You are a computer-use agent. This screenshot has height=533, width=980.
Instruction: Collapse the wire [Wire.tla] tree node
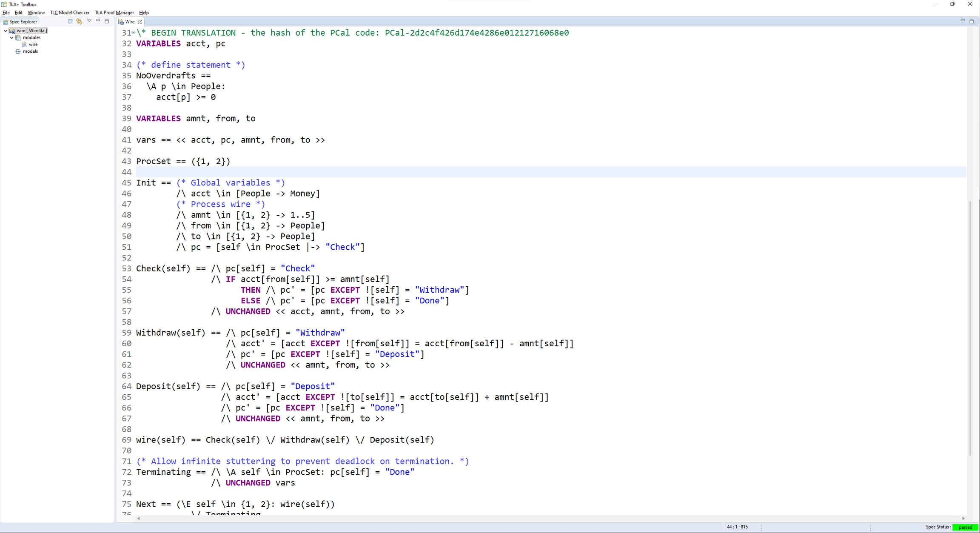tap(5, 30)
